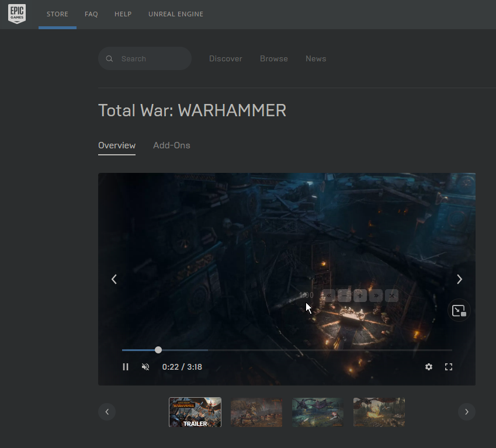496x448 pixels.
Task: Open the STORE tab
Action: click(57, 14)
